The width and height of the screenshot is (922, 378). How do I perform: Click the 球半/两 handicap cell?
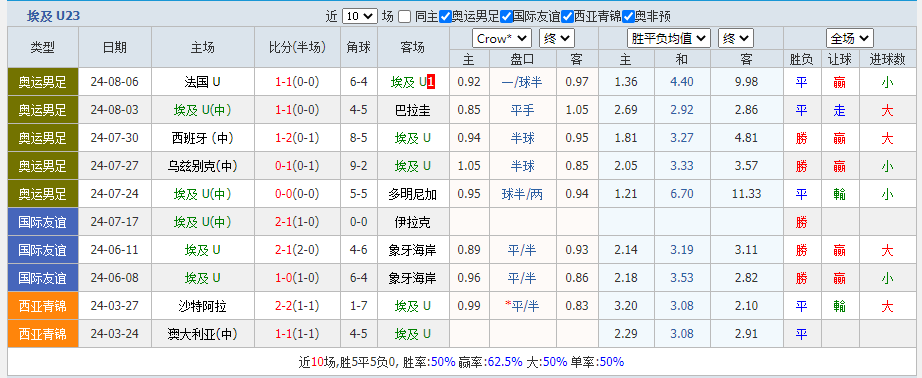point(522,194)
